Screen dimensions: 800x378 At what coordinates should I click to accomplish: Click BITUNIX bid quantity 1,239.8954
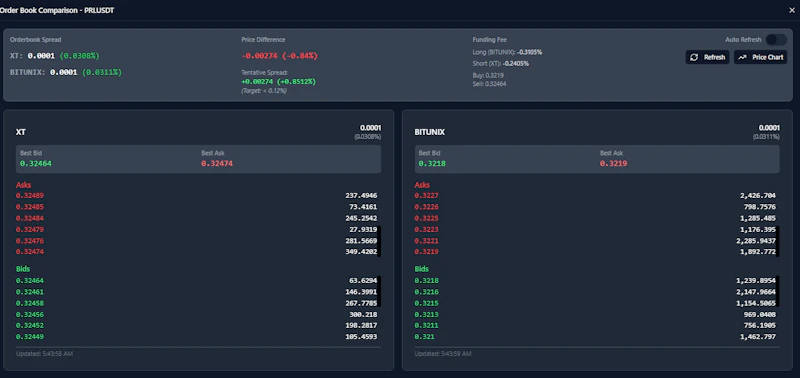coord(756,281)
